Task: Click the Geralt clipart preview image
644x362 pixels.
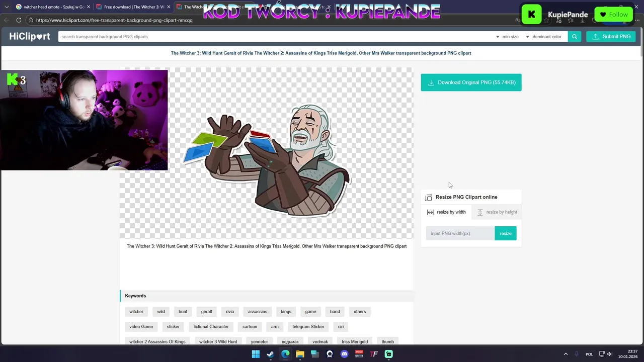Action: click(266, 153)
